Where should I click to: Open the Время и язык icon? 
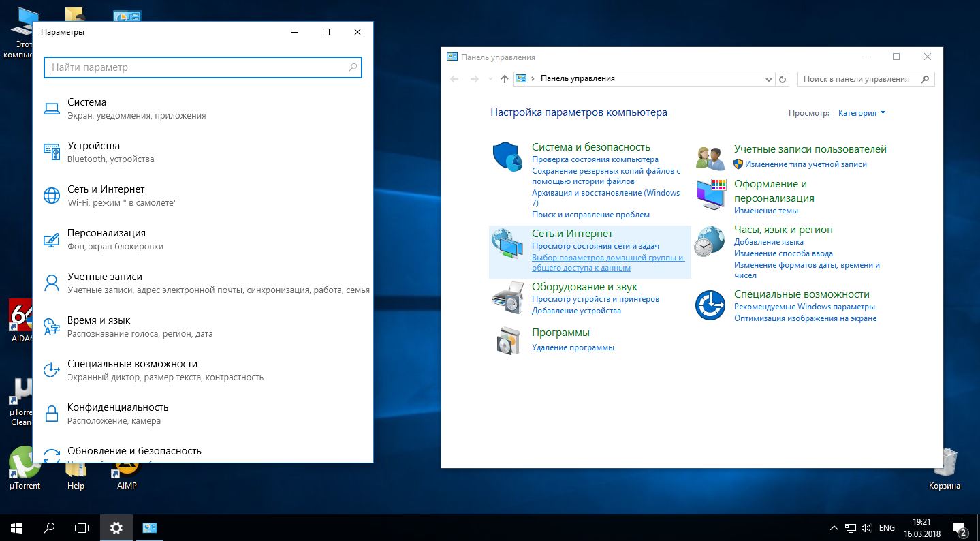(x=52, y=326)
